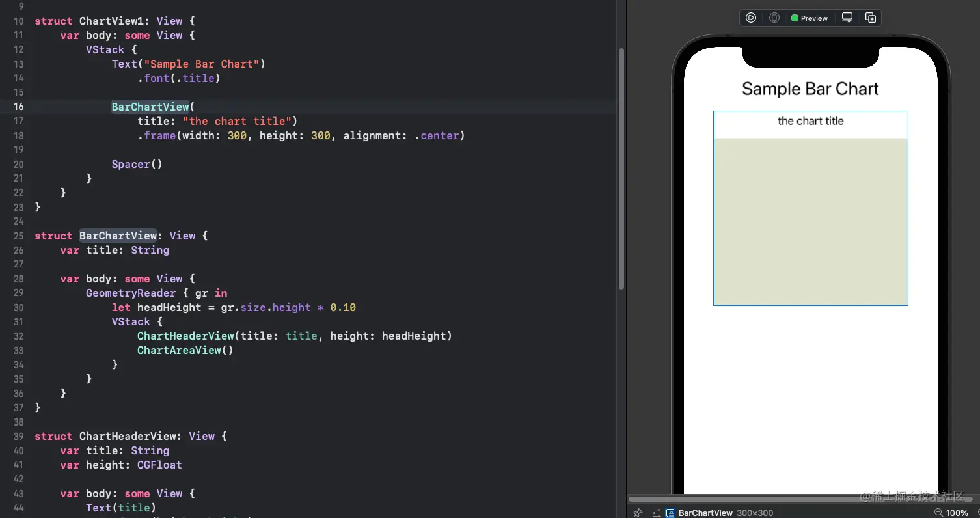
Task: Click "var body: some View {" on line 28
Action: (128, 279)
